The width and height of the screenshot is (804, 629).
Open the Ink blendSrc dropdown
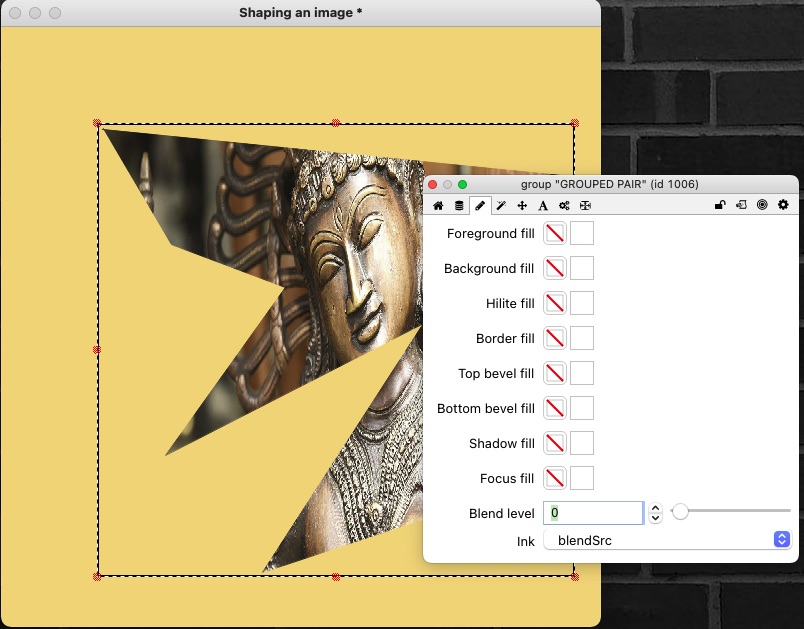pyautogui.click(x=668, y=540)
